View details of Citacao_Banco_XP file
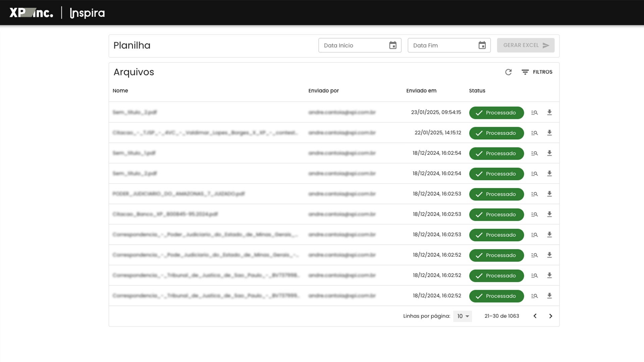 coord(534,215)
